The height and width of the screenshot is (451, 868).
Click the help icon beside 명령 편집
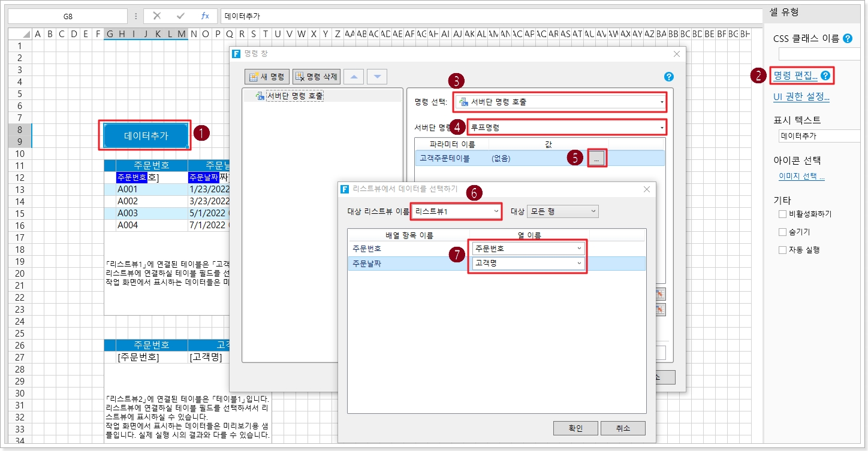[825, 75]
